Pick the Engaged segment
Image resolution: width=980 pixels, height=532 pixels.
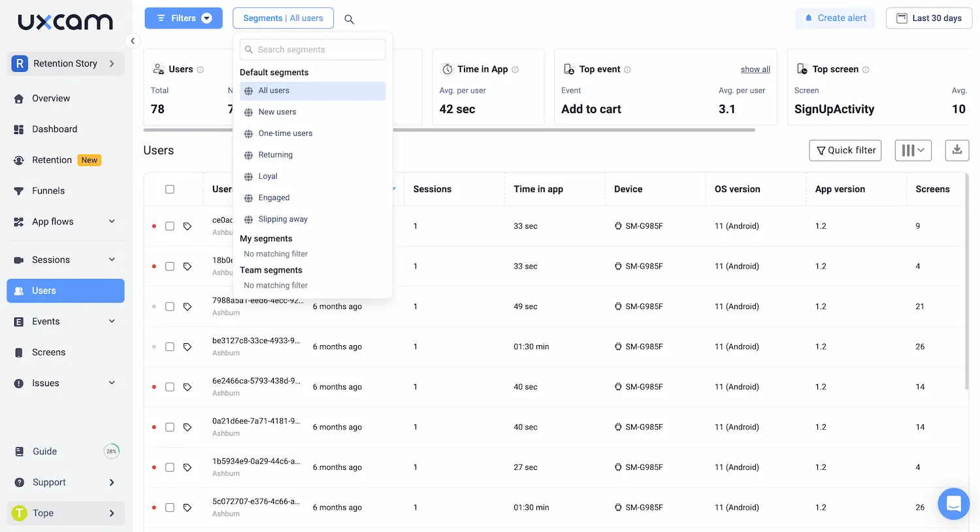tap(312, 198)
